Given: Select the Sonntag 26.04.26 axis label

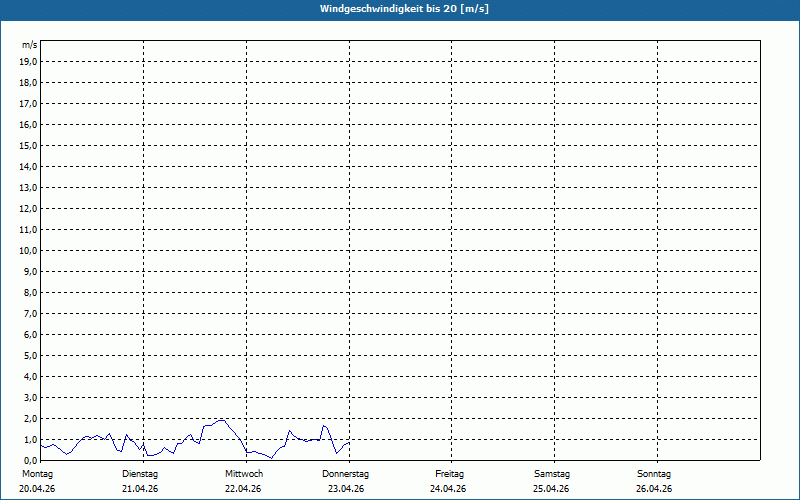Looking at the screenshot, I should tap(654, 481).
